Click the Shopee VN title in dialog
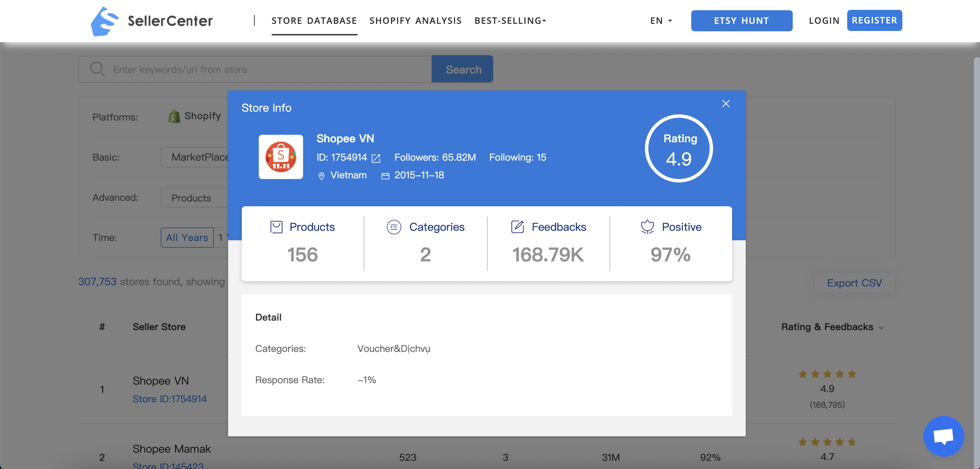 click(x=345, y=139)
